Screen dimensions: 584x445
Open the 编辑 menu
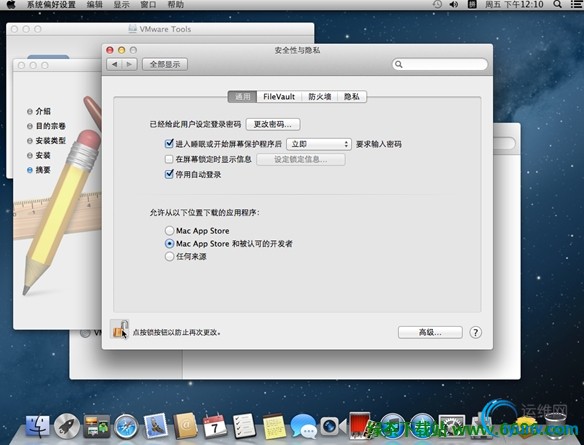pos(95,4)
